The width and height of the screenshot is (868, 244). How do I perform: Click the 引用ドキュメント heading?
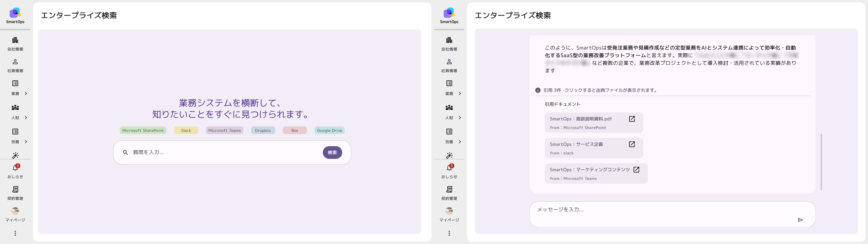[x=562, y=104]
